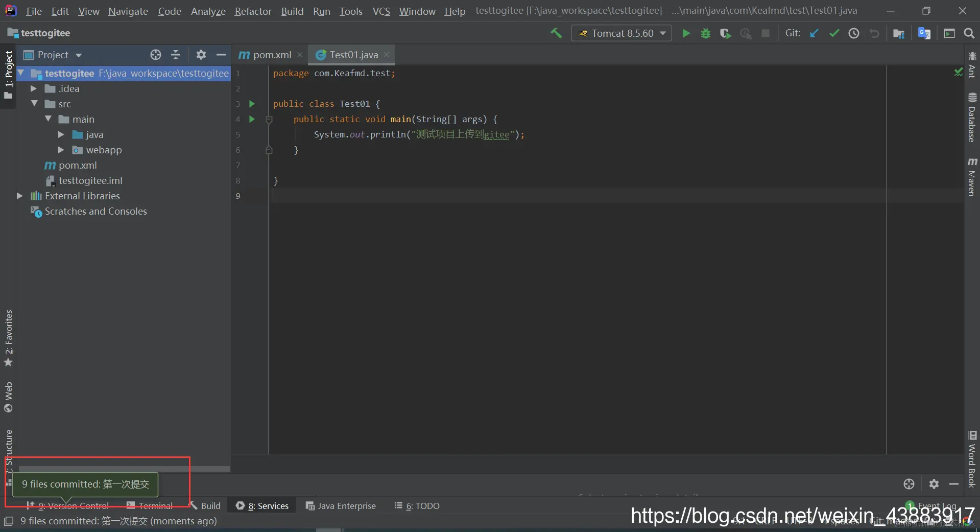Run Tomcat with the green play icon
980x532 pixels.
pyautogui.click(x=686, y=33)
